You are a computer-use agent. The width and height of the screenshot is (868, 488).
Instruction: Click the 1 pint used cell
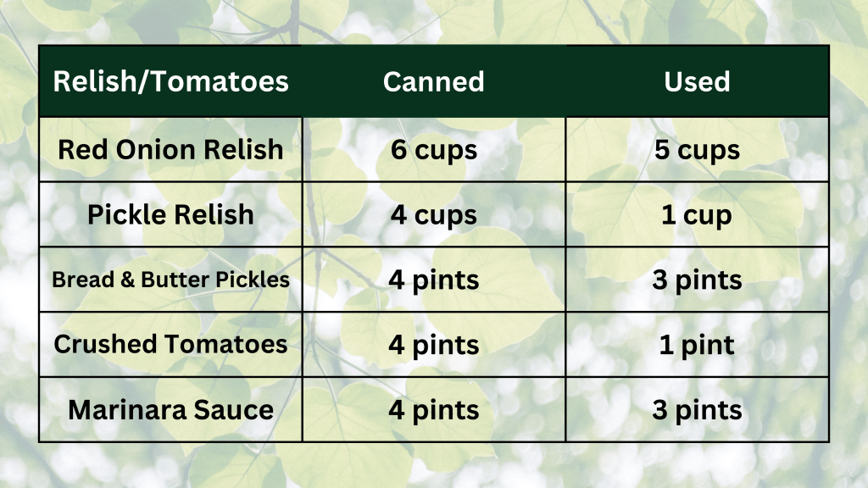tap(697, 345)
